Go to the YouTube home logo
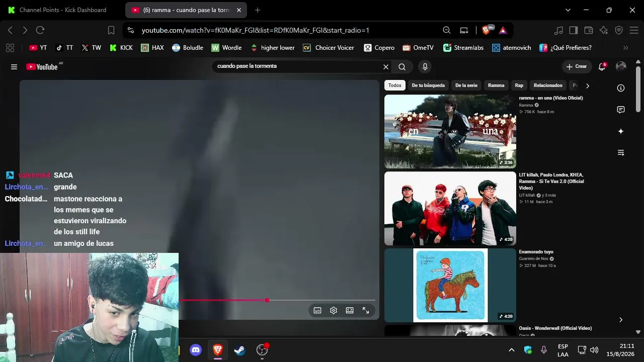 pos(42,67)
